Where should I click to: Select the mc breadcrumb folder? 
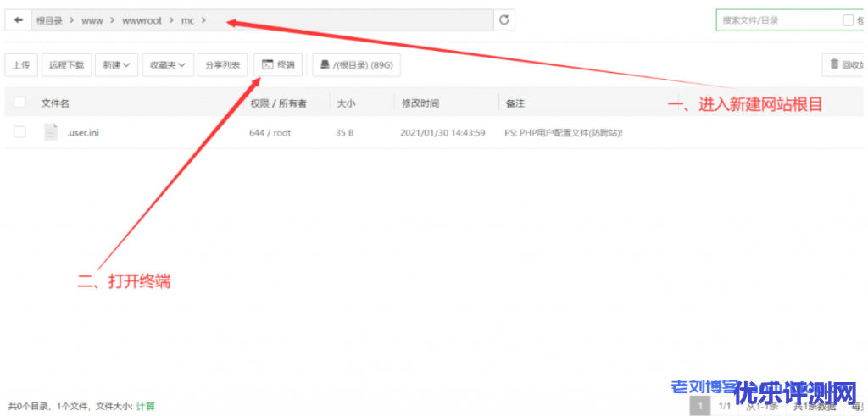[x=188, y=21]
